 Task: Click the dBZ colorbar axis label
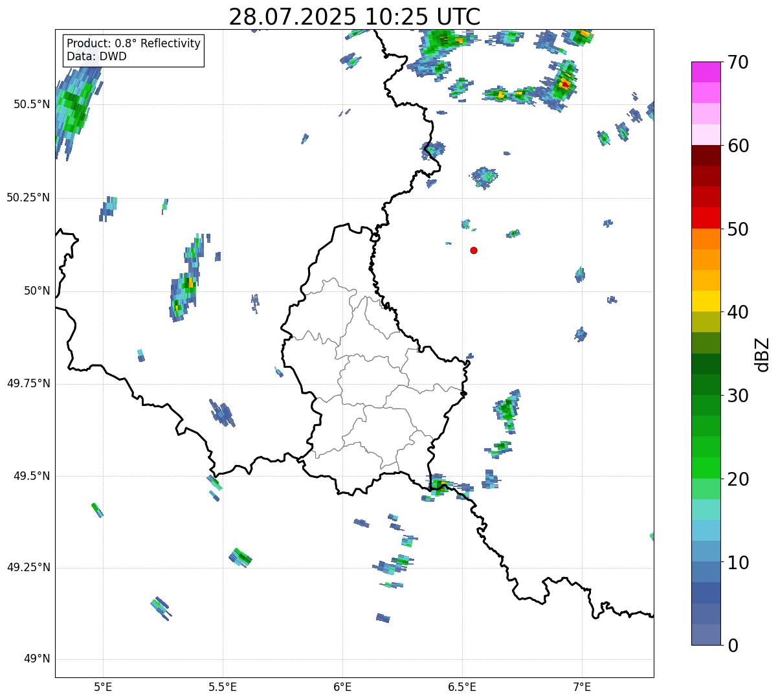tap(762, 354)
